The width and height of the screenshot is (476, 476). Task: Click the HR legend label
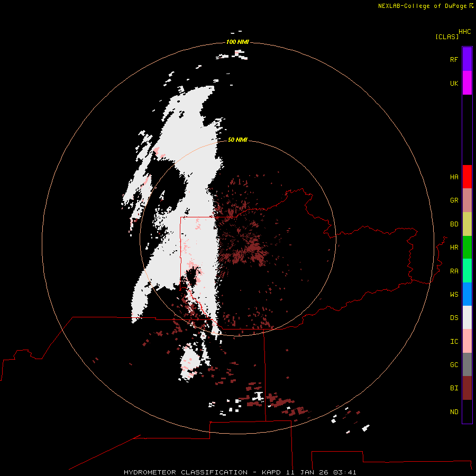454,248
